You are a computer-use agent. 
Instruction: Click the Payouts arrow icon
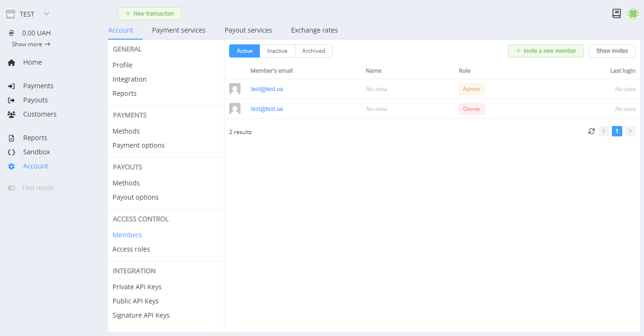[11, 101]
